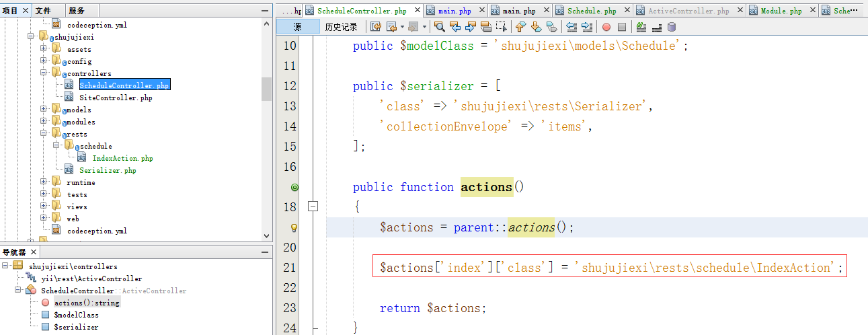Image resolution: width=868 pixels, height=335 pixels.
Task: Click the Shift Line Left toolbar icon
Action: [571, 27]
